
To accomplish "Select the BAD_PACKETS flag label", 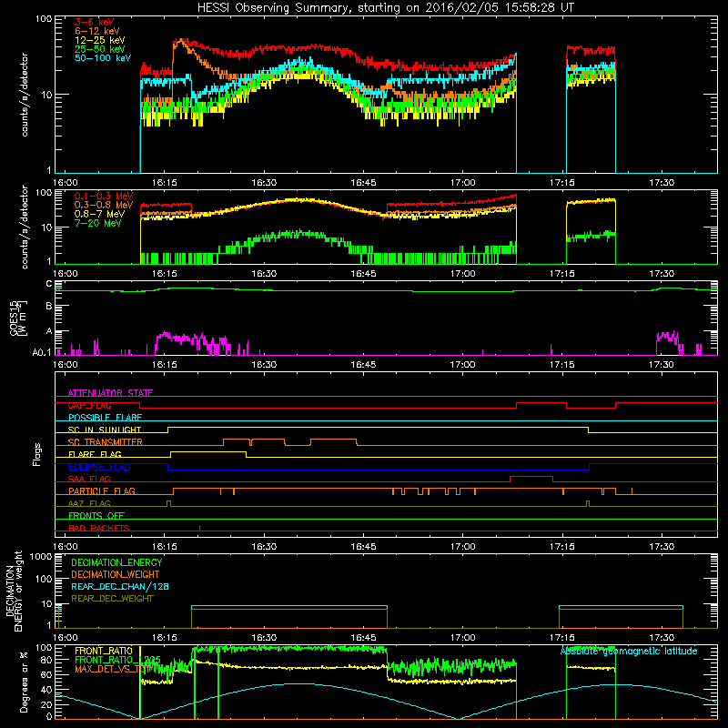I will tap(99, 528).
